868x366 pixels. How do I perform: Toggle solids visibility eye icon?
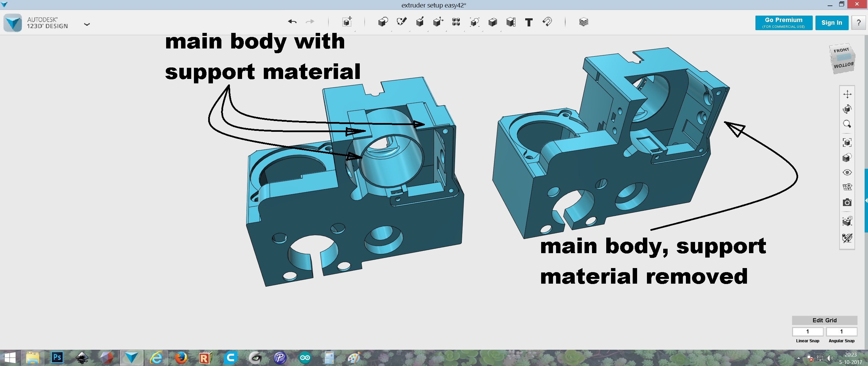[x=847, y=172]
